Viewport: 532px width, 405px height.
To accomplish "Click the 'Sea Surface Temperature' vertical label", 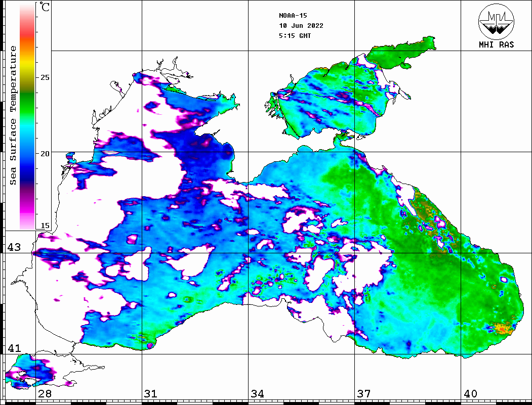I will click(13, 115).
